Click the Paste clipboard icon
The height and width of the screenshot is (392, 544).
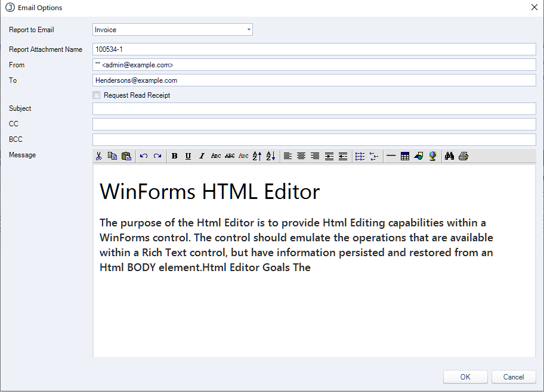(x=126, y=156)
